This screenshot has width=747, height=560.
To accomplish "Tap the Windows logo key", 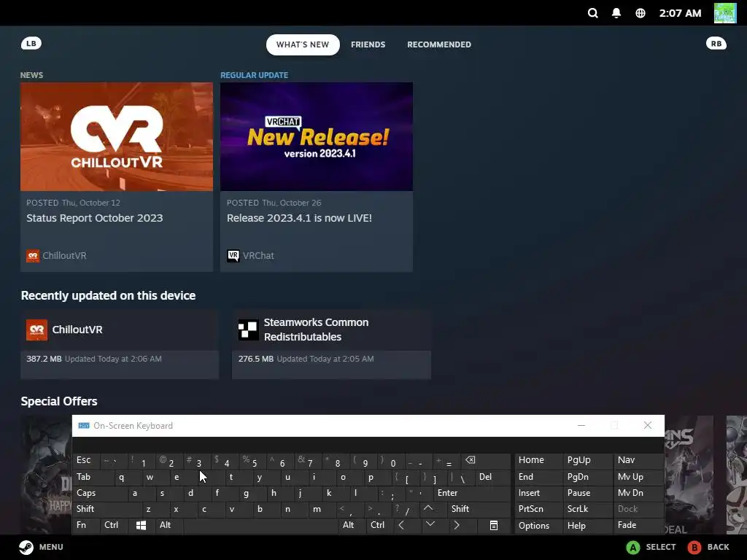I will [x=141, y=525].
